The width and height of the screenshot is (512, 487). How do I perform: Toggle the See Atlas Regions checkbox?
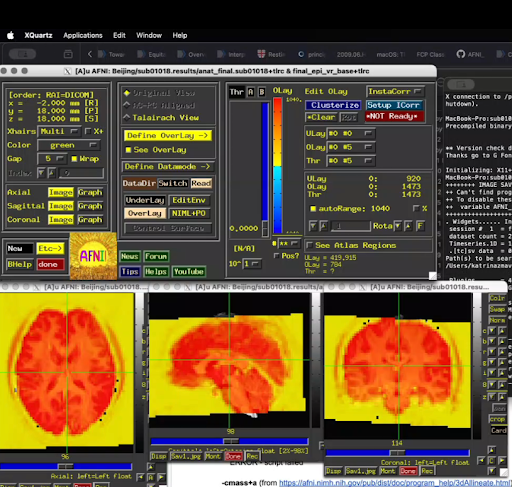(309, 245)
